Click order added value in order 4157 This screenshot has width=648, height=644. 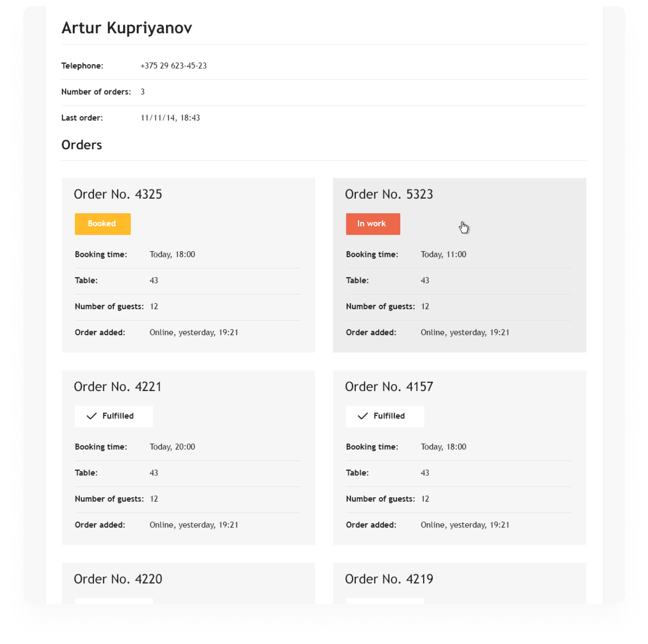coord(465,525)
